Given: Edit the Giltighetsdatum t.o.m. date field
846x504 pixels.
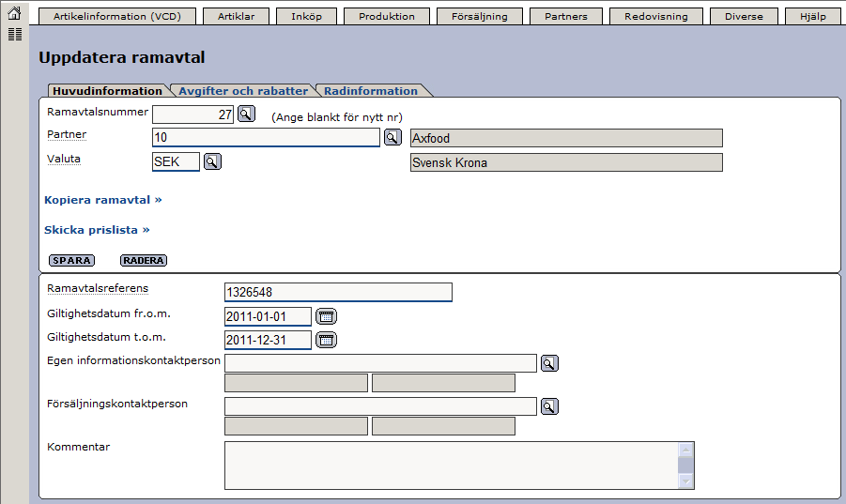Looking at the screenshot, I should 268,340.
